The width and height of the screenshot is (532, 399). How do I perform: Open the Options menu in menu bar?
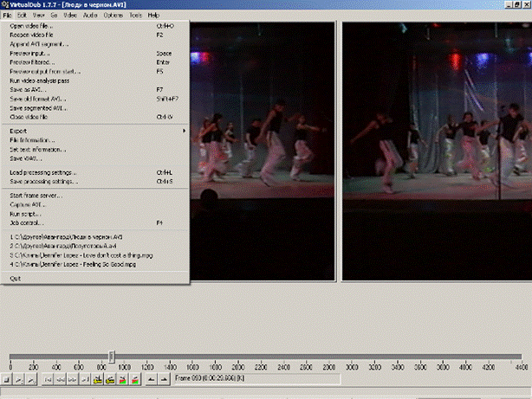point(113,16)
